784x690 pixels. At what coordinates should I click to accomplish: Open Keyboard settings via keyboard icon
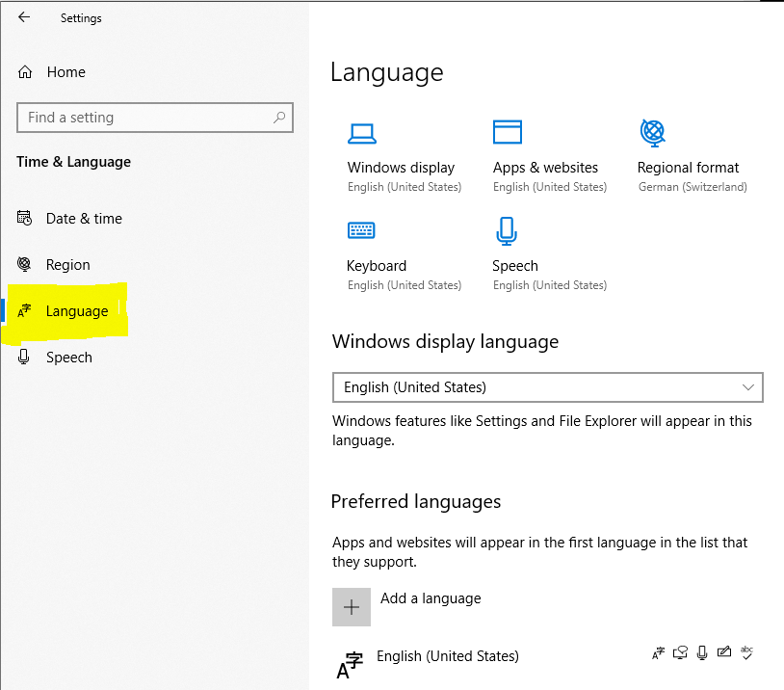coord(361,230)
